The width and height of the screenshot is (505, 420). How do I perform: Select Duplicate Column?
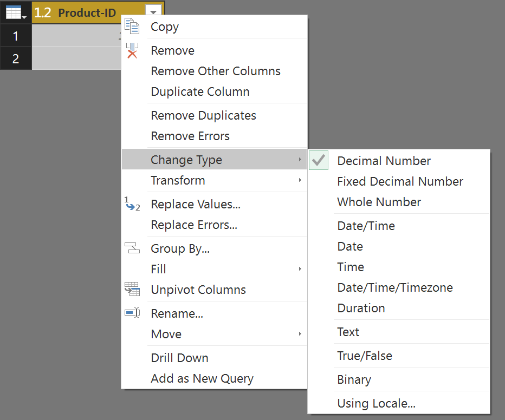pos(214,91)
